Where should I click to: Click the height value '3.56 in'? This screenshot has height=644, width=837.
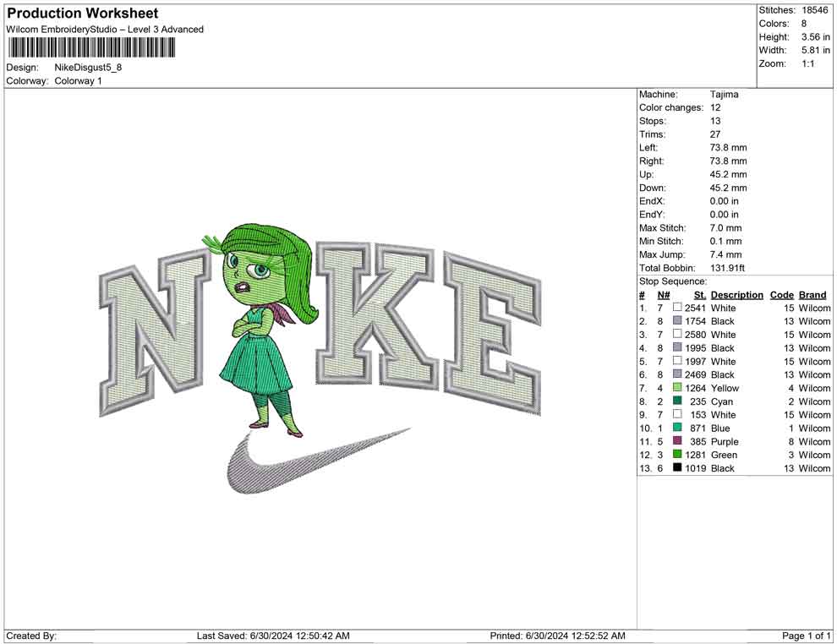[815, 37]
